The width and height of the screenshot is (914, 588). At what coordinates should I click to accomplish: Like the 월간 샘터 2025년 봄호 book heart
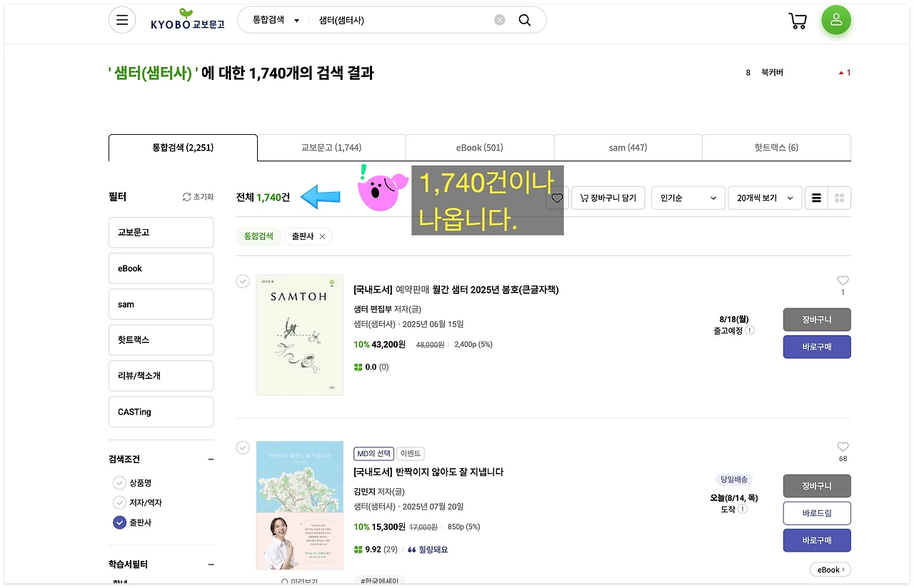click(x=843, y=280)
